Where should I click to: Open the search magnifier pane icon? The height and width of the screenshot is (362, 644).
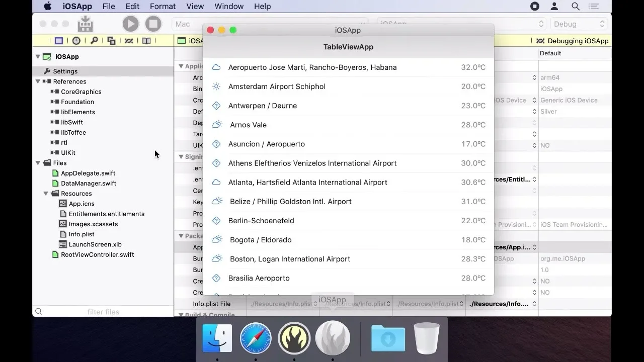point(94,41)
